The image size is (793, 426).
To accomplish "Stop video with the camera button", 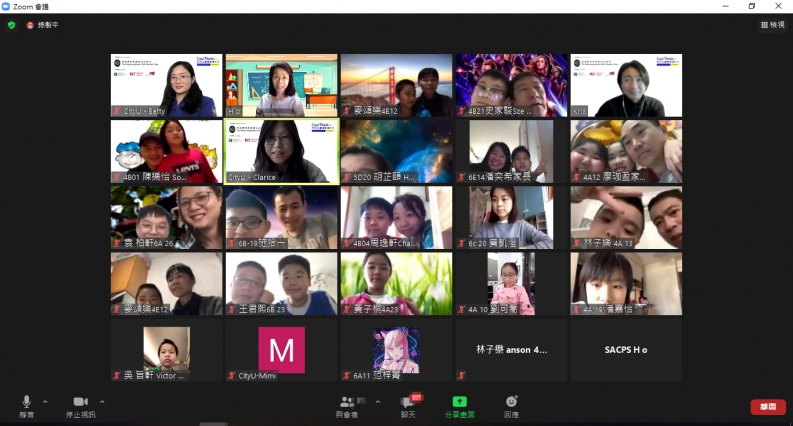I will [80, 403].
